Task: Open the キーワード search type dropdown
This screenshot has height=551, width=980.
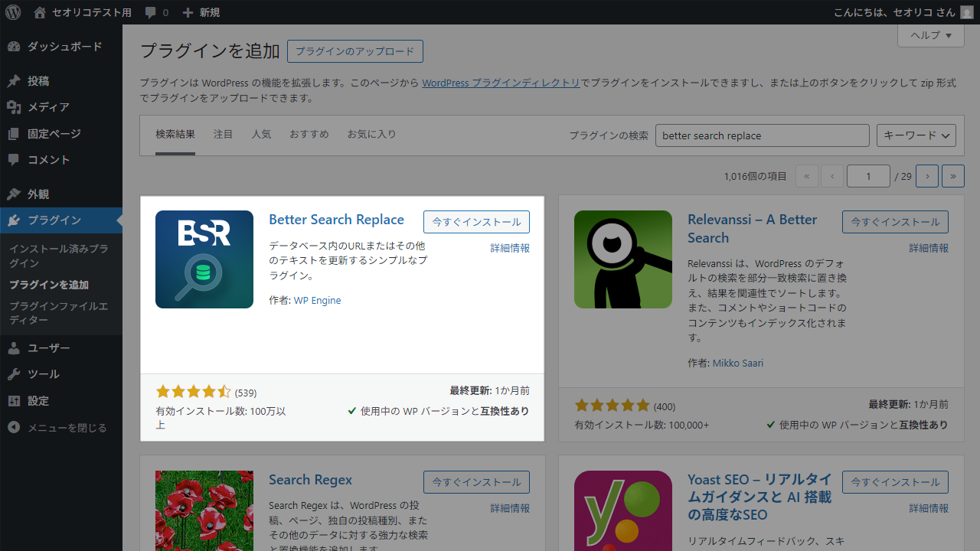Action: (916, 135)
